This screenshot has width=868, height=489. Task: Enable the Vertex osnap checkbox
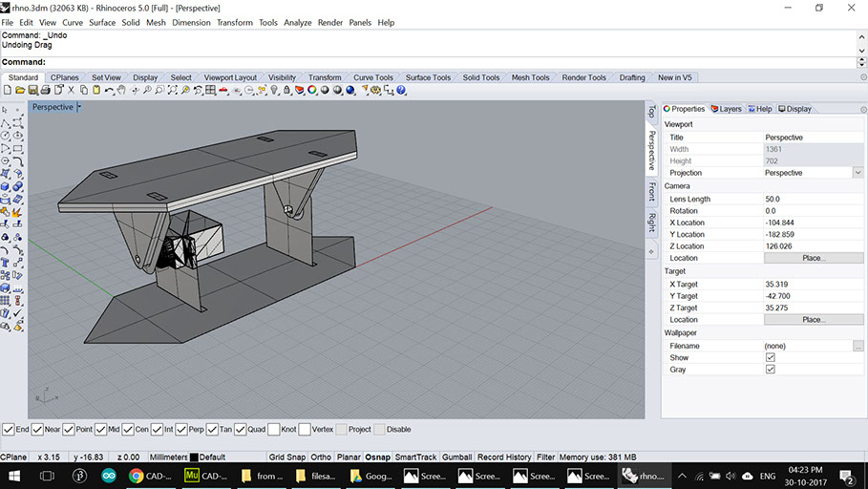305,429
